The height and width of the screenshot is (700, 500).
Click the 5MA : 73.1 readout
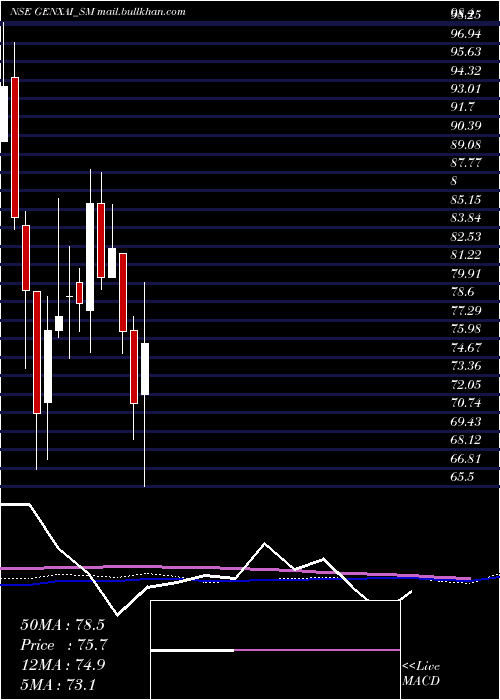click(x=58, y=684)
